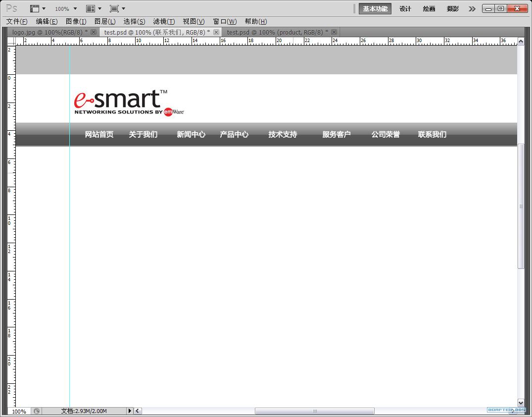532x417 pixels.
Task: Open the status bar info flyout arrow
Action: pos(130,411)
